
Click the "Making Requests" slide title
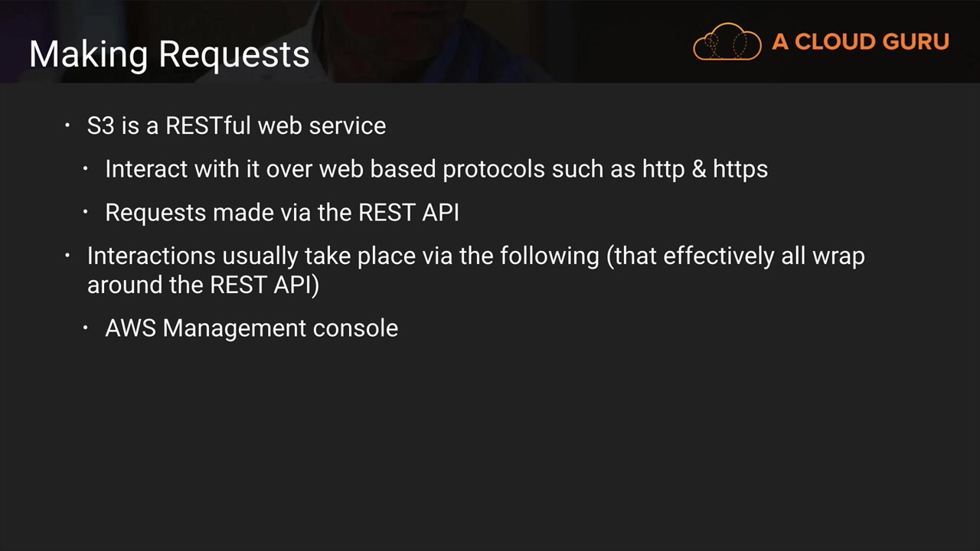coord(169,54)
